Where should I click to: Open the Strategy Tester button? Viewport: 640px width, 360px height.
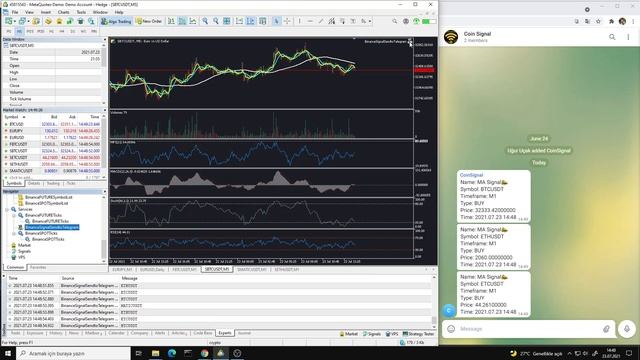click(418, 334)
